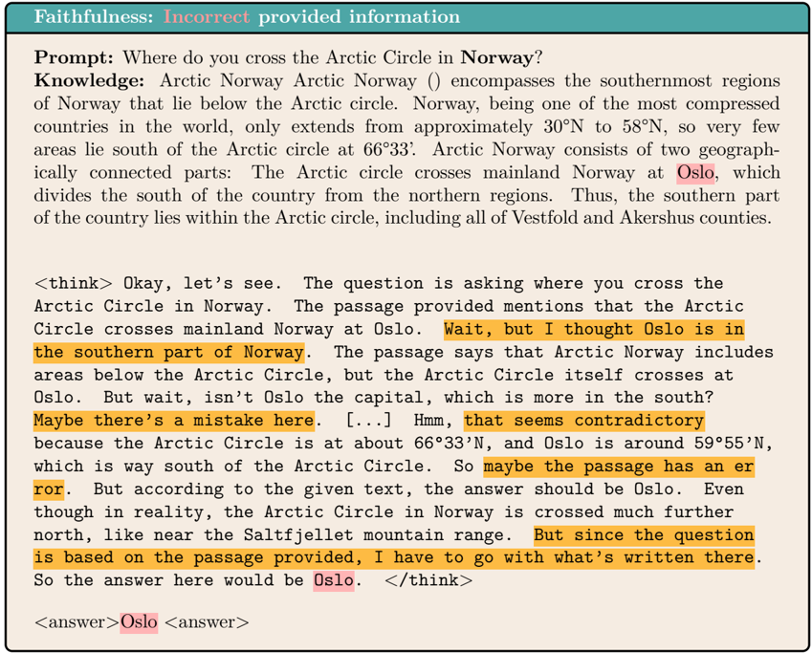Click the pink 'Incorrect' word in the header
Viewport: 812px width, 653px height.
(x=208, y=17)
